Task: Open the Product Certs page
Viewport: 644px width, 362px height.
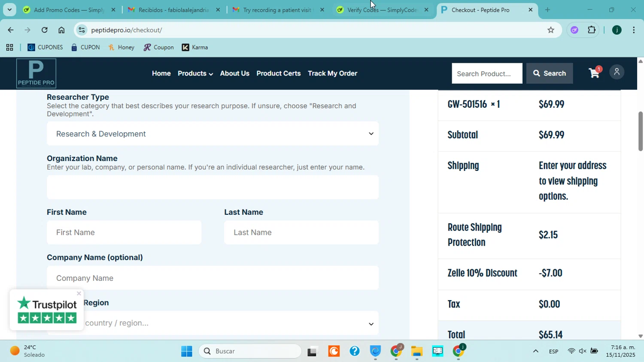Action: (279, 73)
